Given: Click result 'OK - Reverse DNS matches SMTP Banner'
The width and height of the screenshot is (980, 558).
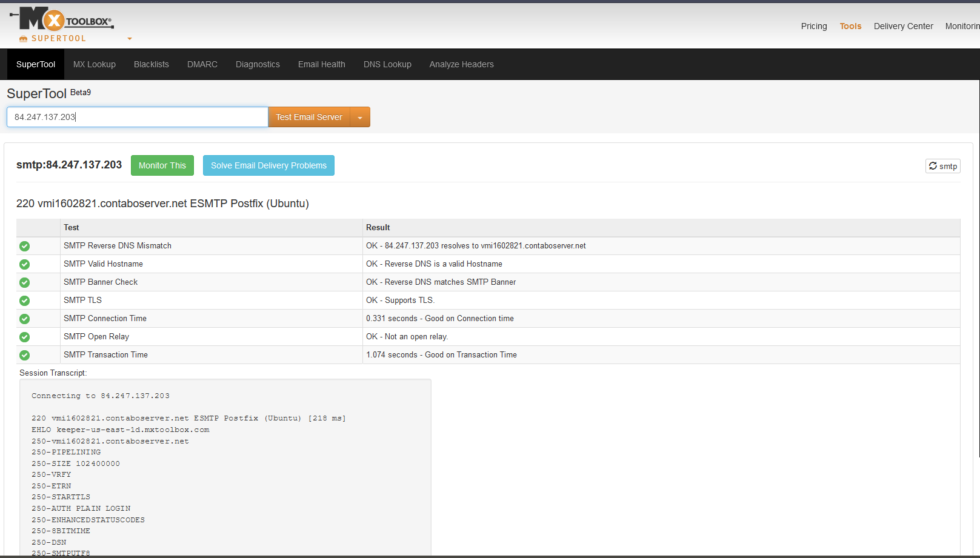Looking at the screenshot, I should pos(441,282).
